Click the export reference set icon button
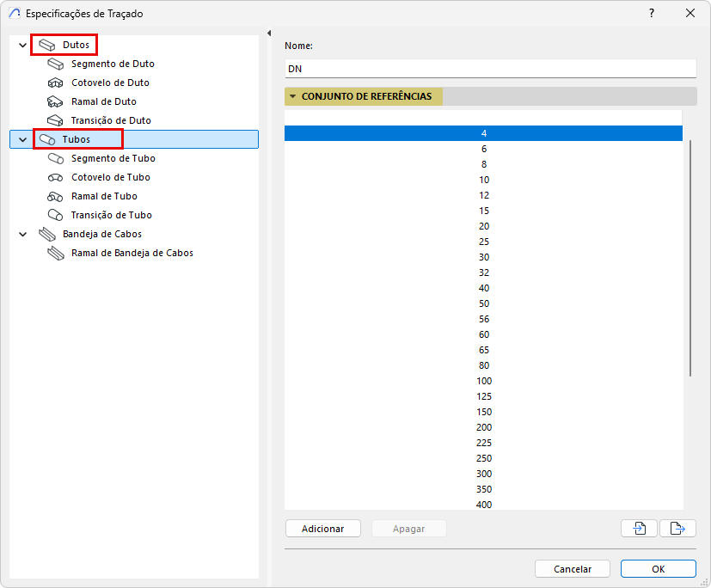Screen dimensions: 711x588 677,528
